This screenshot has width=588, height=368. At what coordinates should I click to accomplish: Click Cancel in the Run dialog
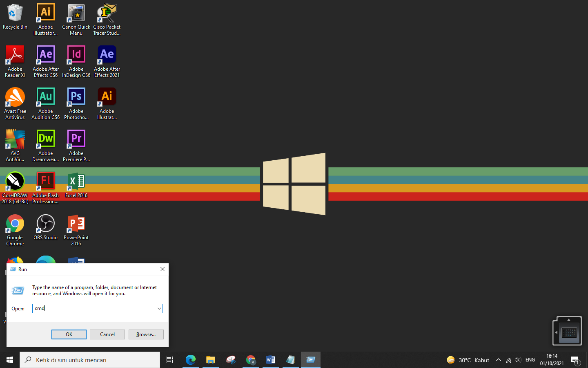[107, 334]
